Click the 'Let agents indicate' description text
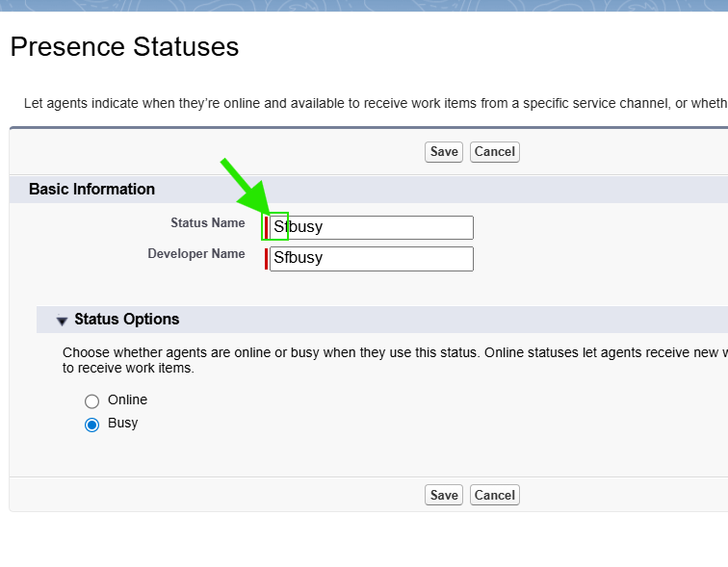Image resolution: width=728 pixels, height=567 pixels. pos(376,103)
